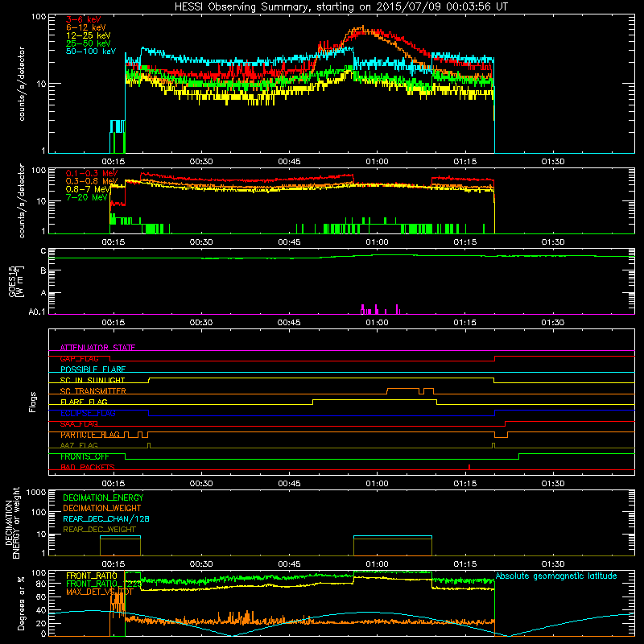Select the FLARE_FLAG label
The image size is (644, 644).
pos(84,402)
